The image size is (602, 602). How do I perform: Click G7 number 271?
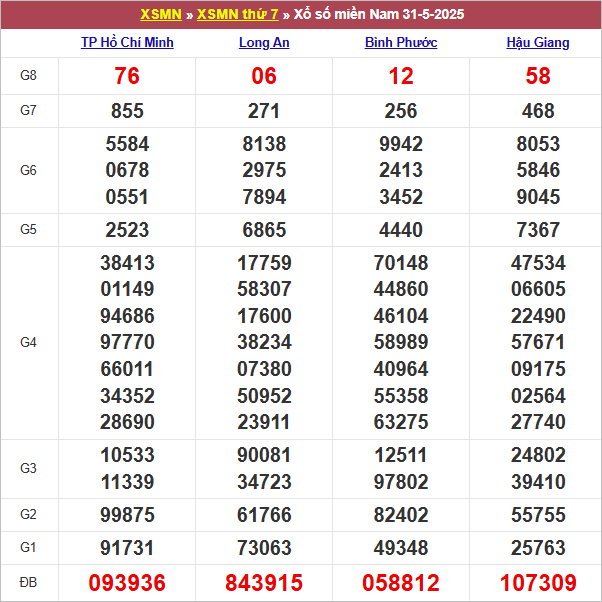[x=264, y=111]
